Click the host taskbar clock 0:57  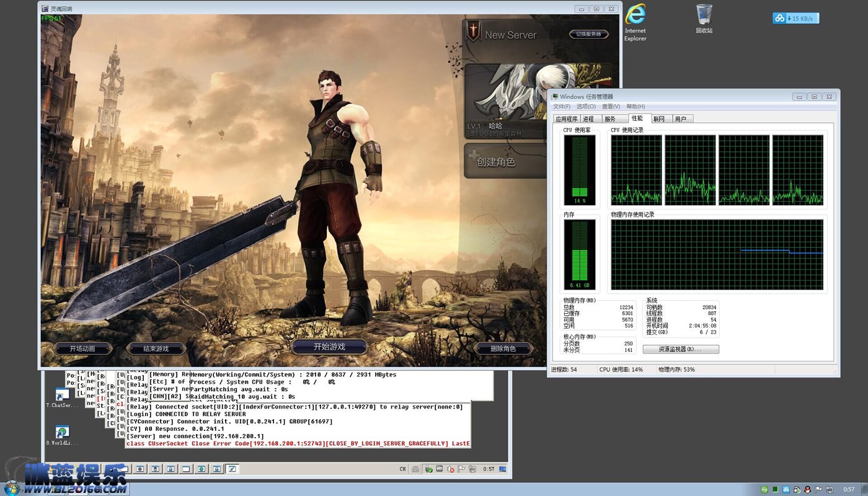point(849,489)
